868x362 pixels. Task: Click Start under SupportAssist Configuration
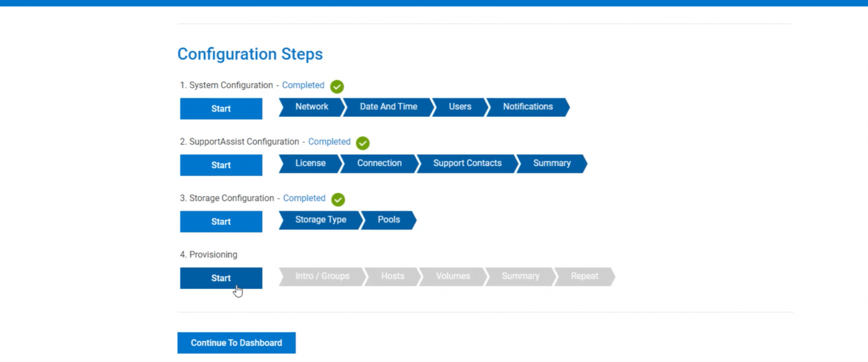(221, 165)
